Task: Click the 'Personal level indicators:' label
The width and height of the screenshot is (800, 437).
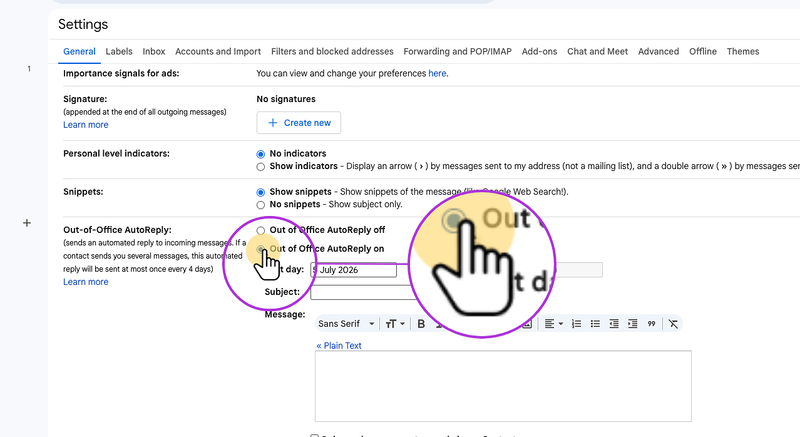Action: [116, 153]
